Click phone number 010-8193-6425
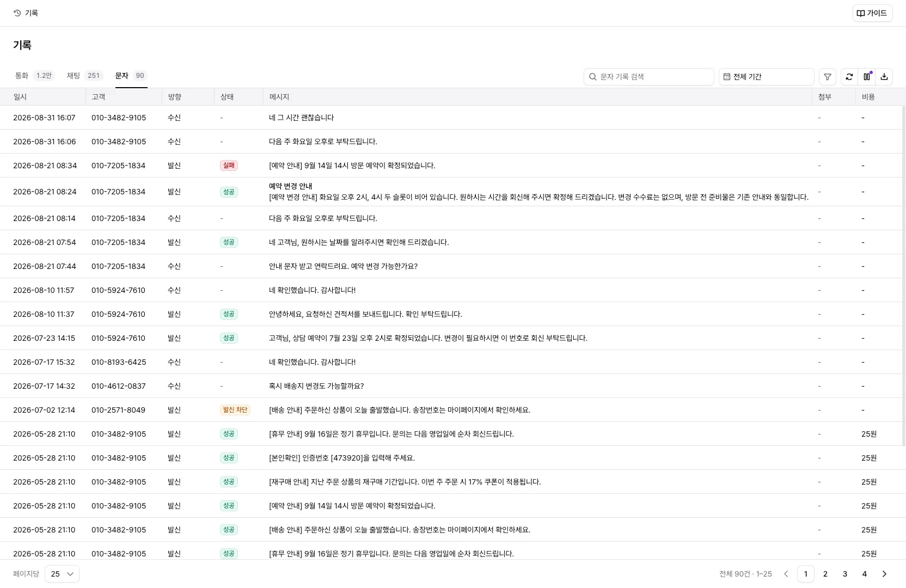The height and width of the screenshot is (588, 906). coord(119,362)
